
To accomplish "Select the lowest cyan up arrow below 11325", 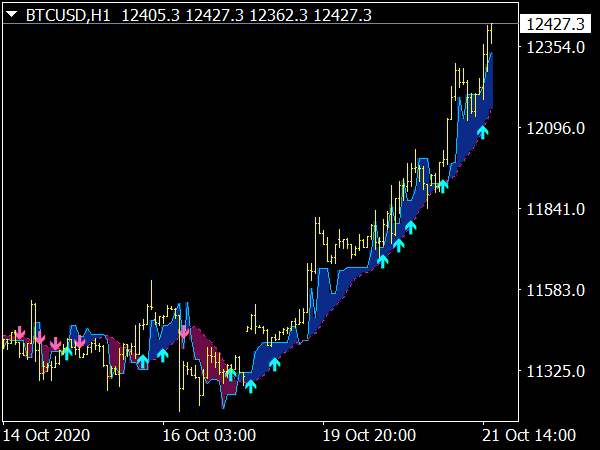I will [250, 386].
